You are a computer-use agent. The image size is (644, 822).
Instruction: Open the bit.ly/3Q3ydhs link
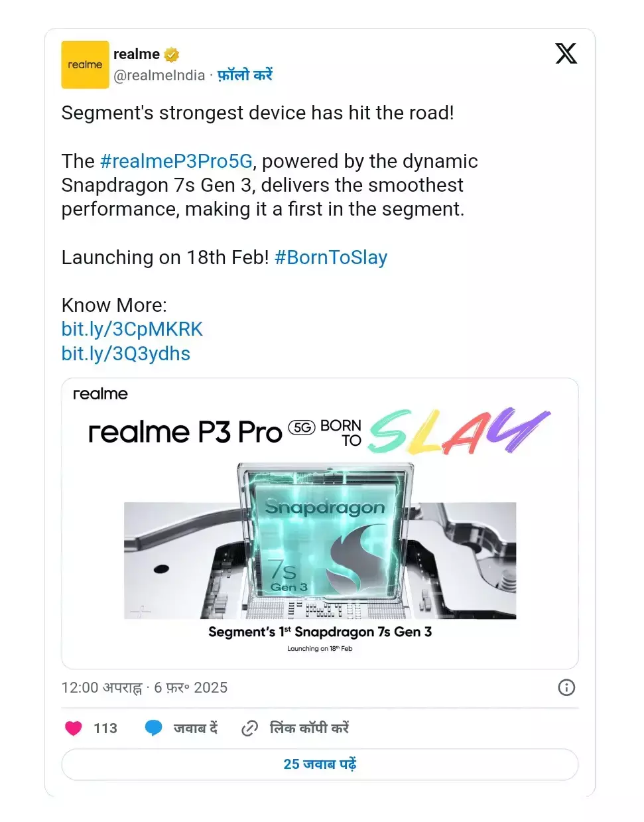click(x=126, y=354)
